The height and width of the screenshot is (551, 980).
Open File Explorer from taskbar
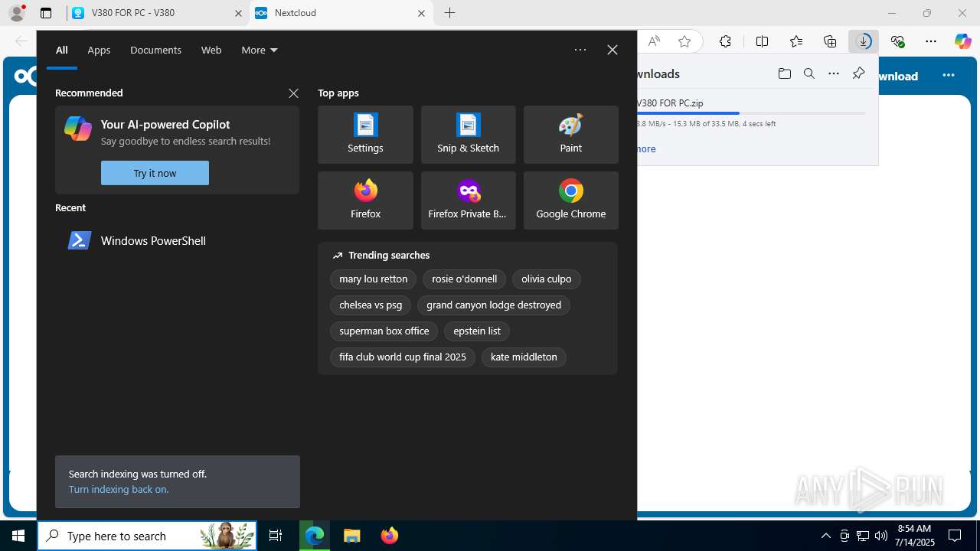click(351, 536)
